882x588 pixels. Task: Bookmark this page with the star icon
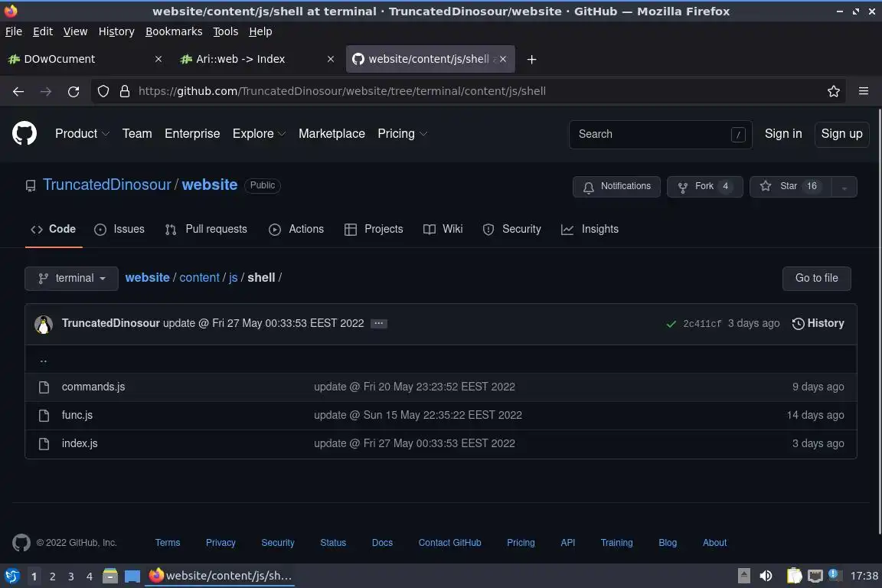[x=833, y=91]
